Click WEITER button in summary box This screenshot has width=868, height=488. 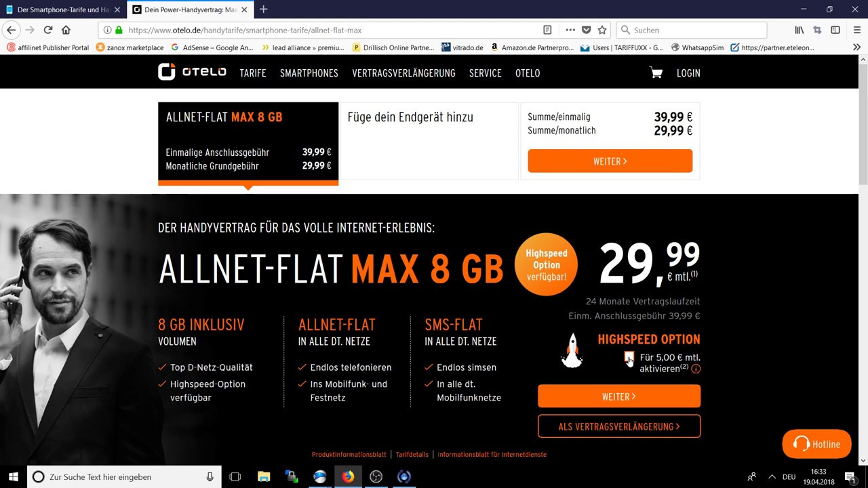610,161
